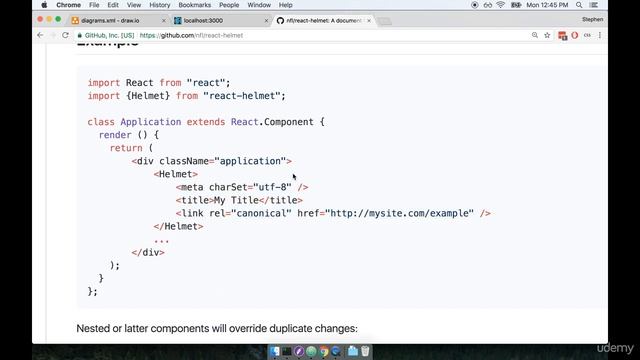
Task: Click the 'Nested or latter components' sentence
Action: click(x=217, y=329)
